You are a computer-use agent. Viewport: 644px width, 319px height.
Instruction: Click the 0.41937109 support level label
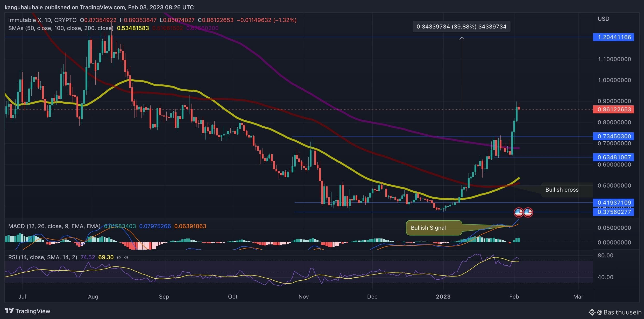614,202
